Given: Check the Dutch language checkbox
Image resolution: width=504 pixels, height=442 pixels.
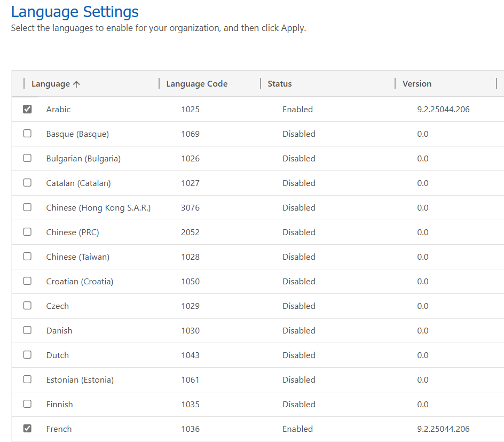Looking at the screenshot, I should (x=27, y=354).
